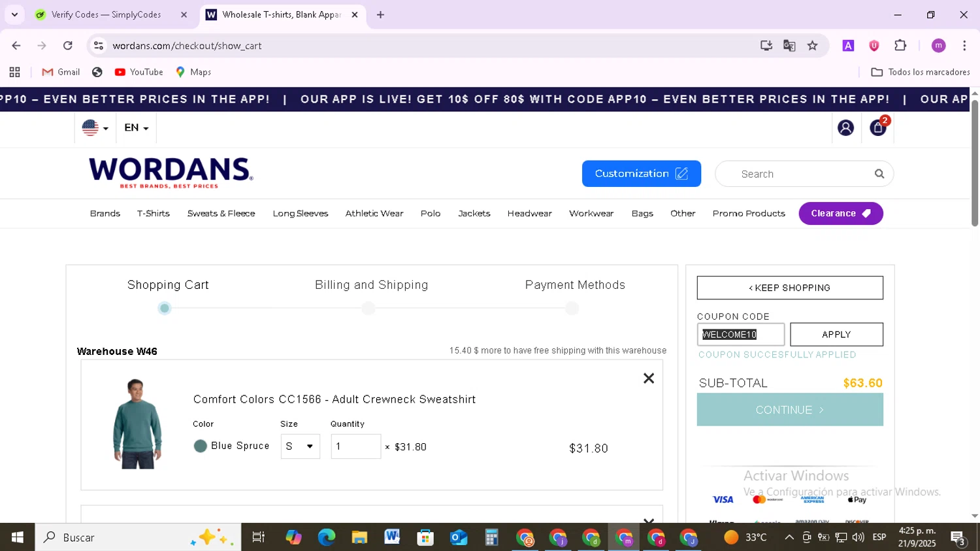Viewport: 980px width, 551px height.
Task: Bookmark this page with the star icon
Action: point(812,46)
